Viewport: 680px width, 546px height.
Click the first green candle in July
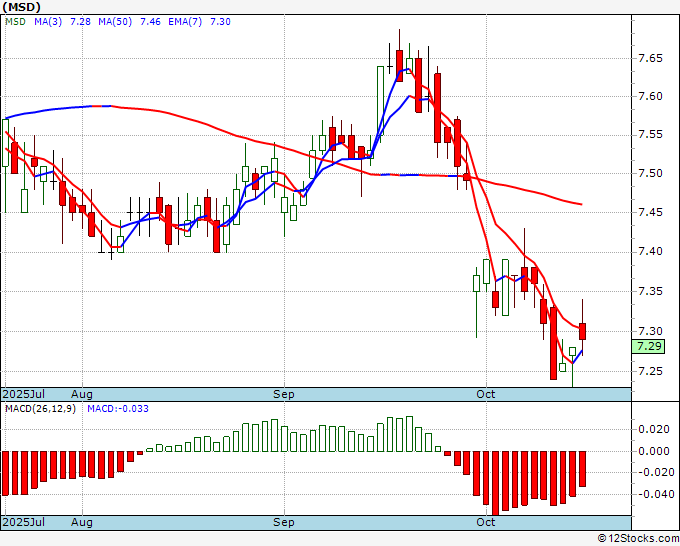pos(5,143)
